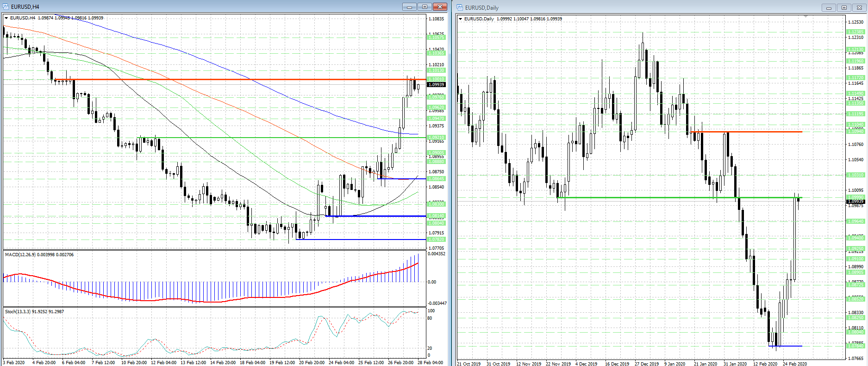Click the EURUSD,H4 window title text
868x366 pixels.
(x=25, y=6)
